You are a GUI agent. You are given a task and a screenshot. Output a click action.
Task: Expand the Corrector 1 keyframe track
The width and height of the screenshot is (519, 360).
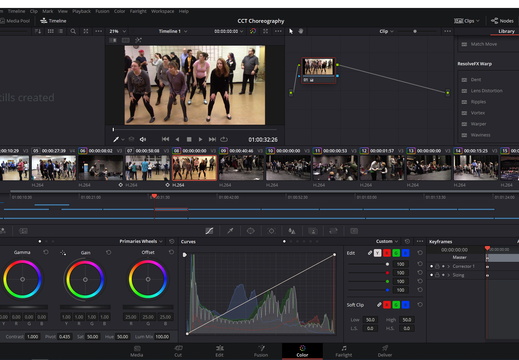(x=449, y=266)
